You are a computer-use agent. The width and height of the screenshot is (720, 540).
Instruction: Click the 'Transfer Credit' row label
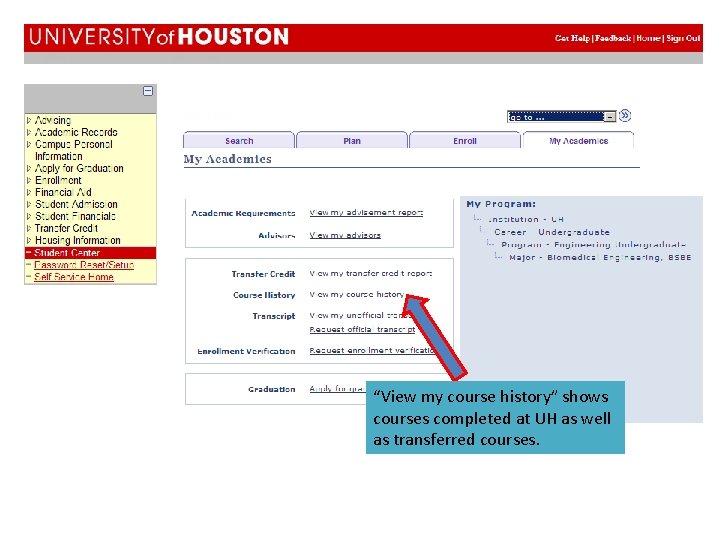pos(263,274)
